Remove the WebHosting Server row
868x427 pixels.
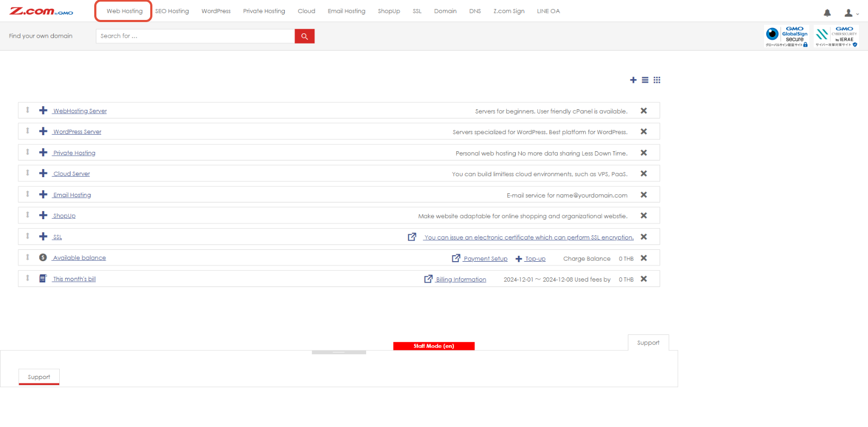coord(643,111)
